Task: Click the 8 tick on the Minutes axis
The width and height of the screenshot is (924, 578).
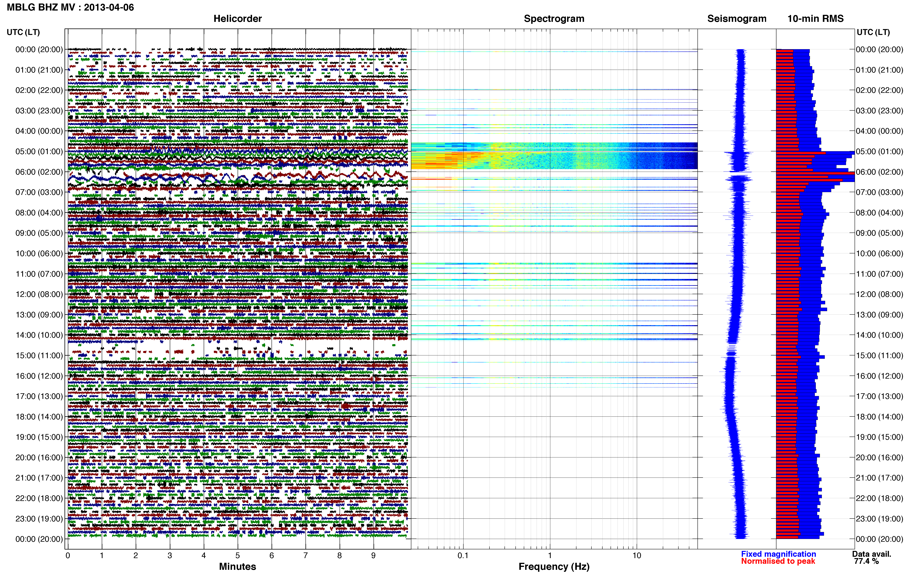Action: click(340, 555)
